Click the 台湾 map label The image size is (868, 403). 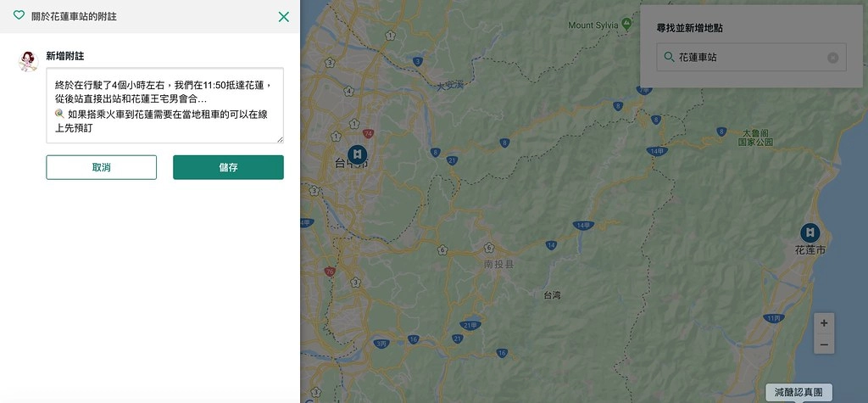point(553,295)
